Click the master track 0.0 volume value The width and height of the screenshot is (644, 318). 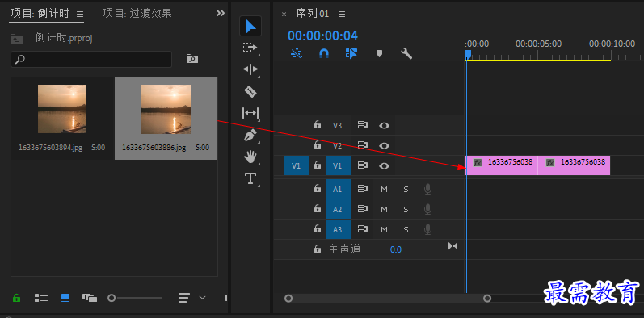(395, 249)
